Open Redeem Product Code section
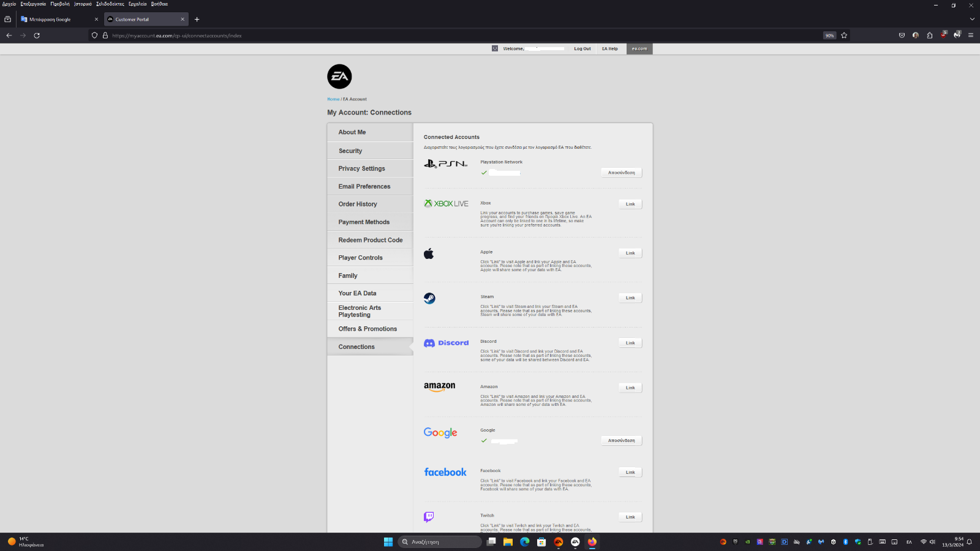This screenshot has height=551, width=980. point(370,240)
